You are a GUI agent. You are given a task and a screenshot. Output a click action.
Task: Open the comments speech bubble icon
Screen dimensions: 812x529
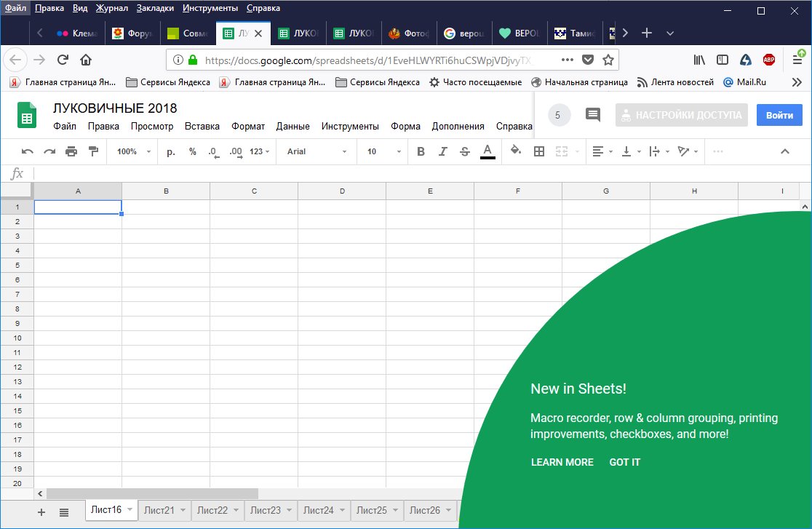593,115
